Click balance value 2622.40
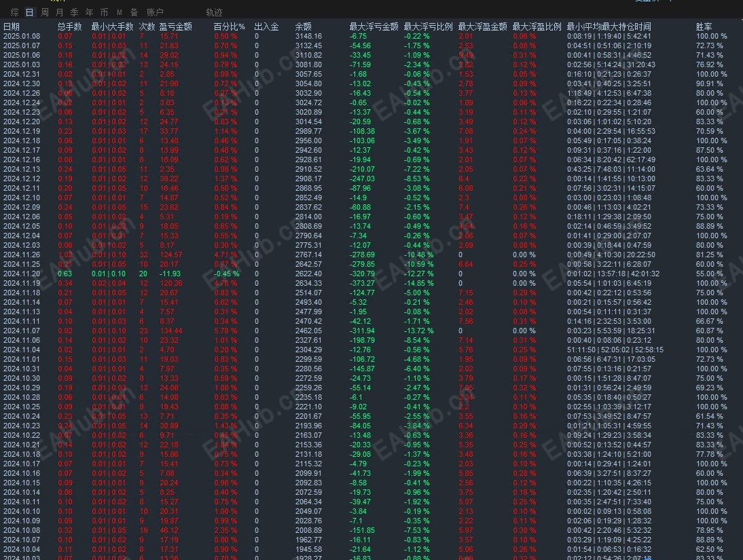The width and height of the screenshot is (743, 560). [x=308, y=274]
